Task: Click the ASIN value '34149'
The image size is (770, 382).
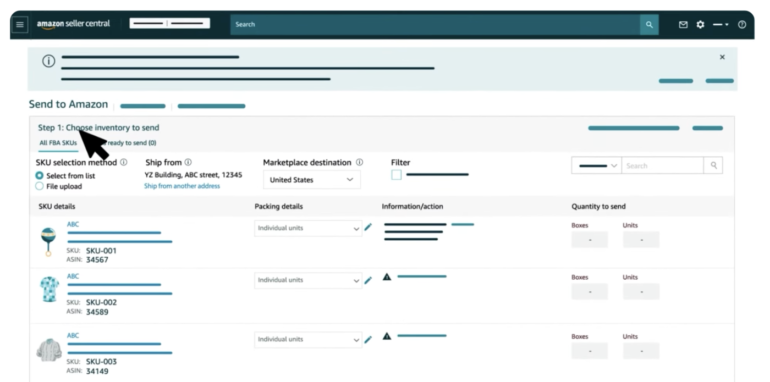Action: tap(97, 371)
